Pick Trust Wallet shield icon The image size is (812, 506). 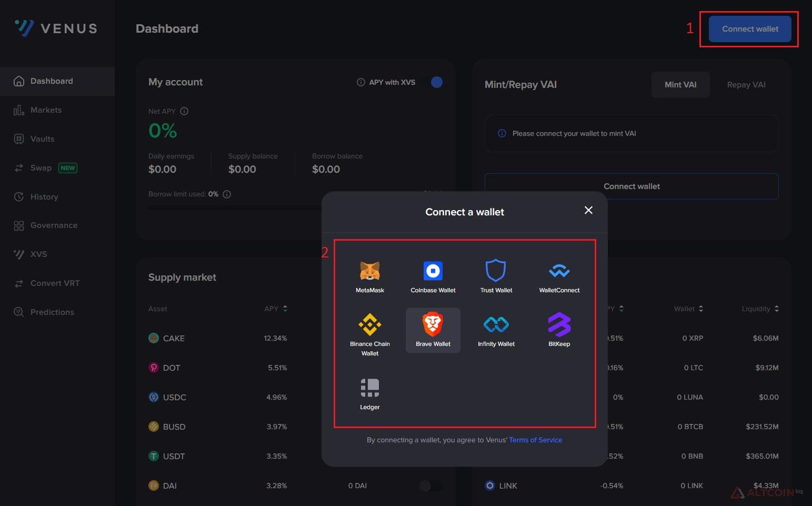pyautogui.click(x=496, y=271)
